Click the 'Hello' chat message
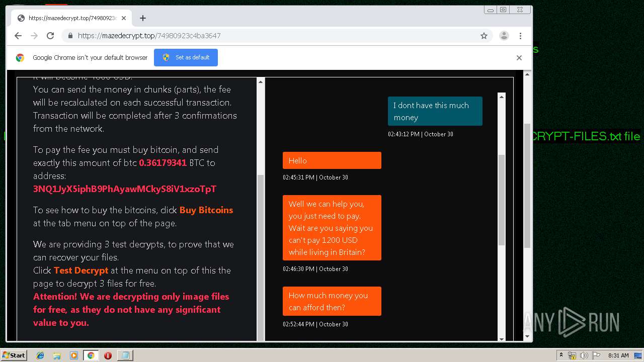The image size is (644, 362). click(x=332, y=160)
